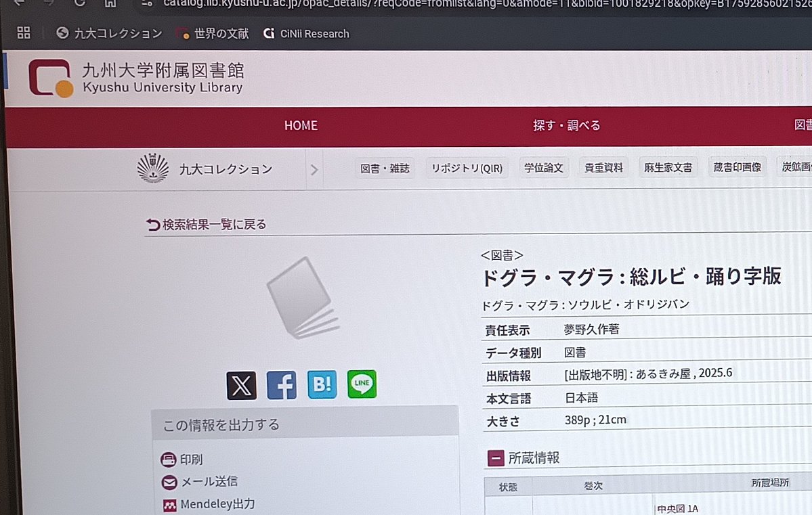This screenshot has height=515, width=812.
Task: Open the 探す・調べる menu
Action: tap(567, 125)
